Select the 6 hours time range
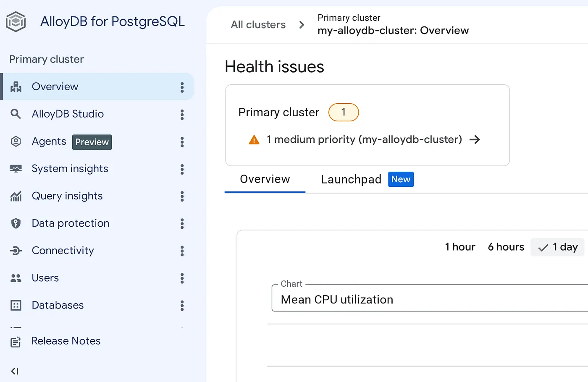Viewport: 588px width, 382px height. pos(506,247)
